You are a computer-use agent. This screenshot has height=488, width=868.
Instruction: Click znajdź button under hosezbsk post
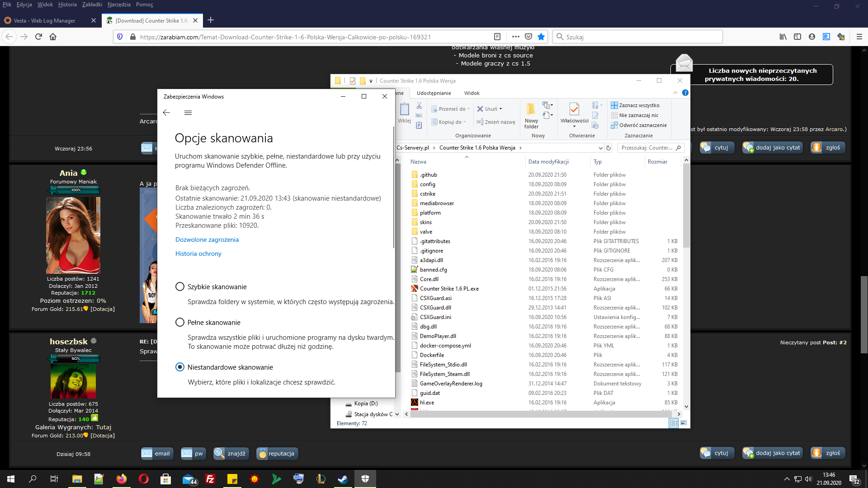[231, 453]
